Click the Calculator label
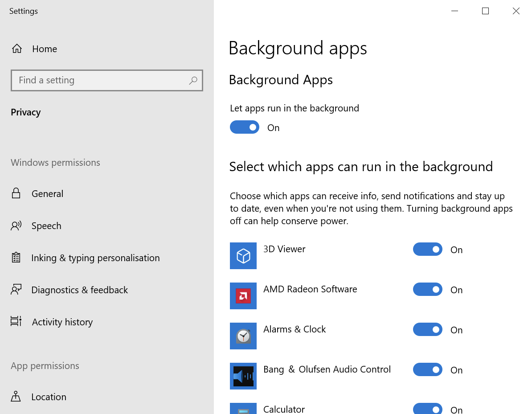The width and height of the screenshot is (532, 414). click(x=284, y=409)
